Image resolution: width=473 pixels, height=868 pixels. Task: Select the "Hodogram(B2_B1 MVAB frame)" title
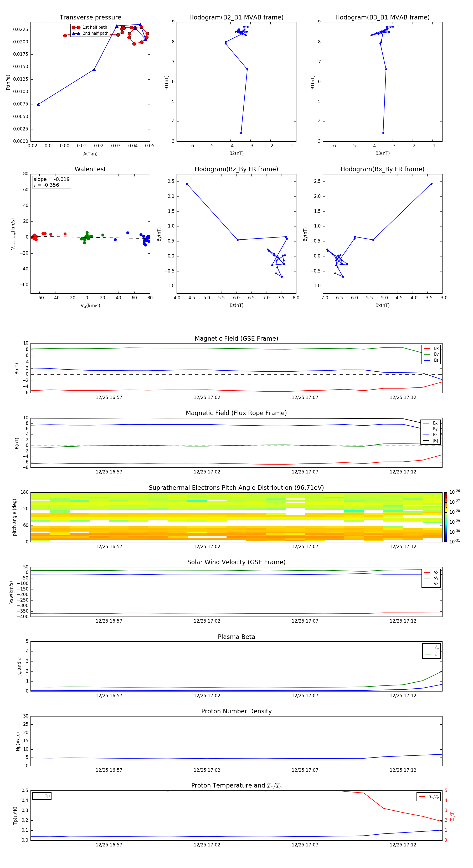[x=236, y=18]
